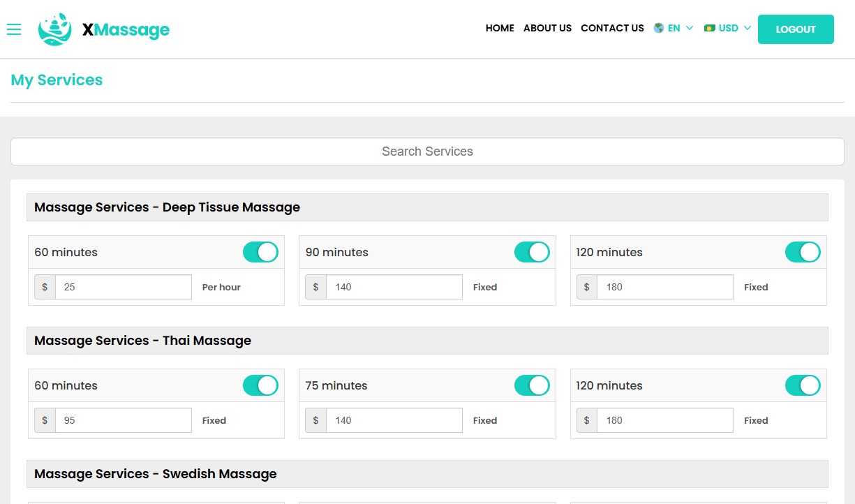Viewport: 855px width, 504px height.
Task: Turn off Thai Massage 120 minutes toggle
Action: click(802, 385)
